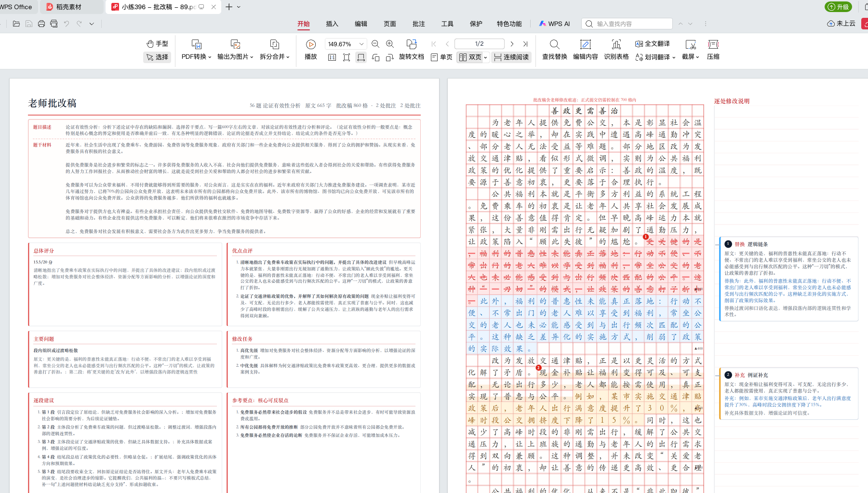
Task: Open a file with the folder icon
Action: coord(16,24)
